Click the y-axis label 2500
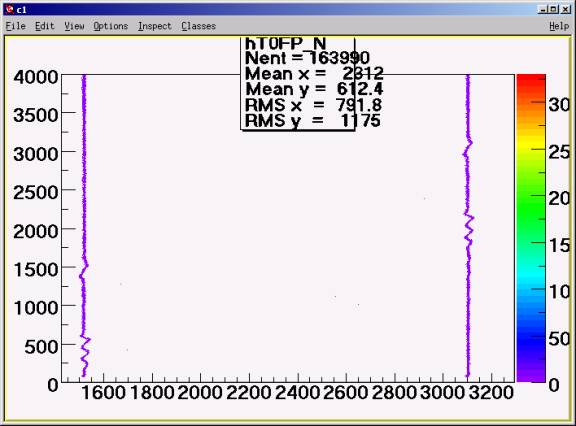Screen dimensions: 576x426 click(x=36, y=192)
